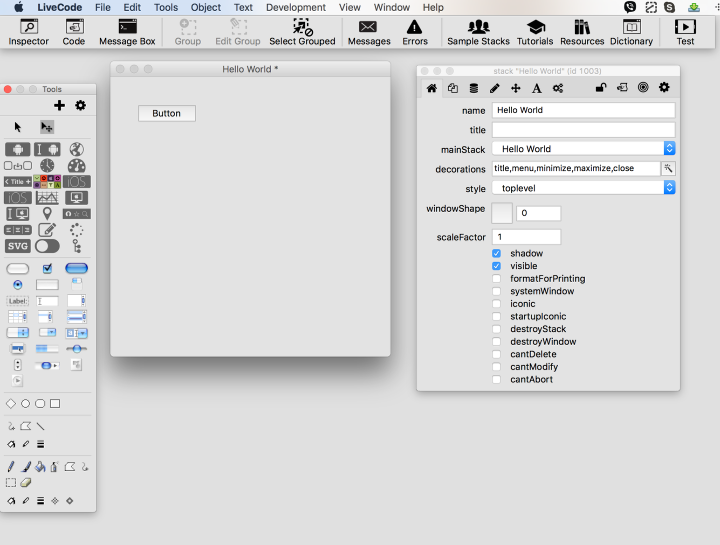This screenshot has width=720, height=545.
Task: Enable the destroyStack checkbox
Action: (496, 329)
